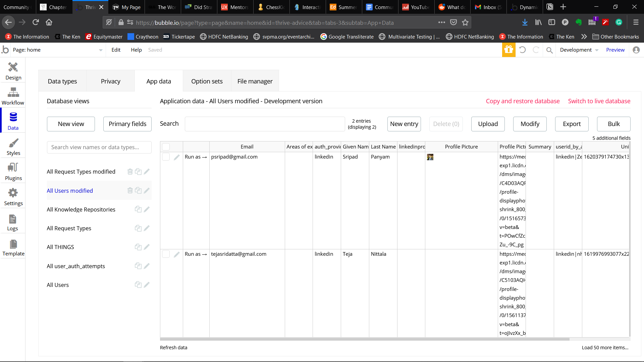Open the Edit menu
The height and width of the screenshot is (362, 644).
tap(116, 50)
